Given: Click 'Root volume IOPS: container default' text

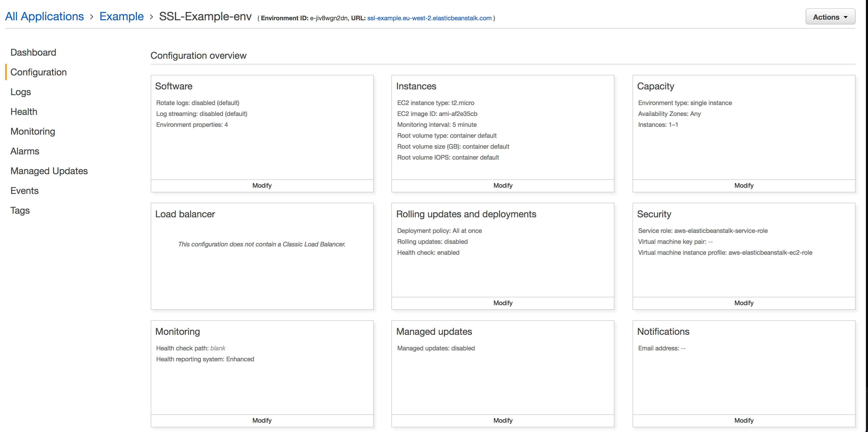Looking at the screenshot, I should (x=448, y=157).
